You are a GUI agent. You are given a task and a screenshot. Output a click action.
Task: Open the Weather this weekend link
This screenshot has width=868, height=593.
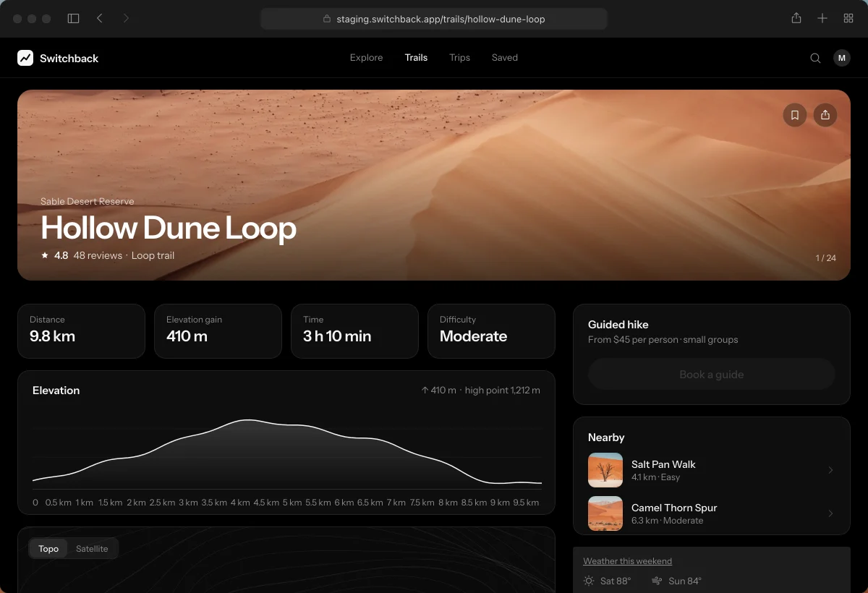627,561
